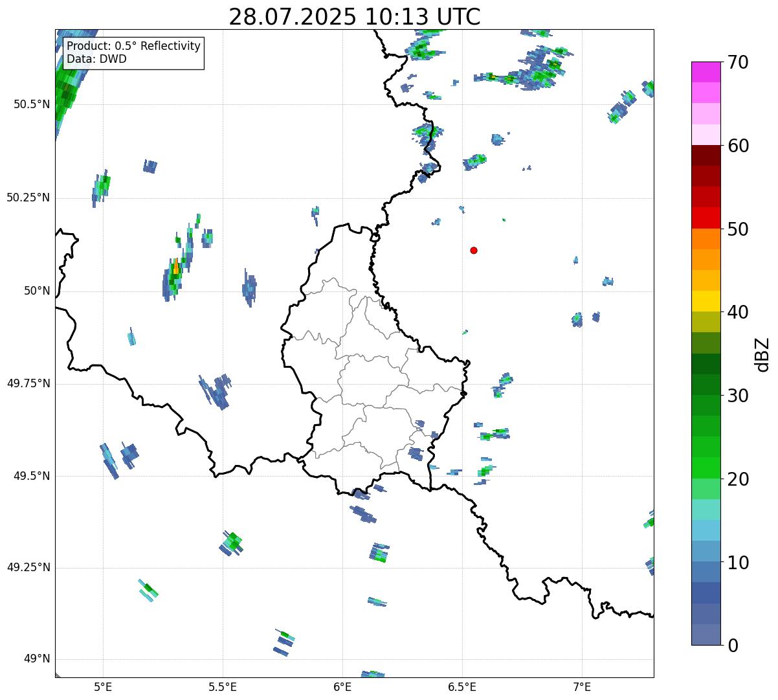Click the dark maroon colorbar segment below 60
The height and width of the screenshot is (700, 778).
point(706,155)
